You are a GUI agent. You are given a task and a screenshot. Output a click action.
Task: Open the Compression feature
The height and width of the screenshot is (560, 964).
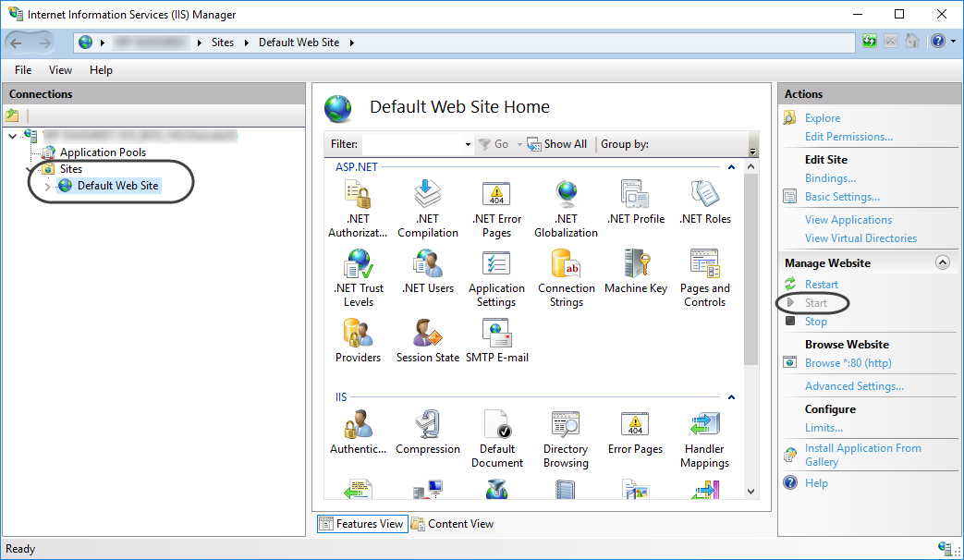click(428, 432)
